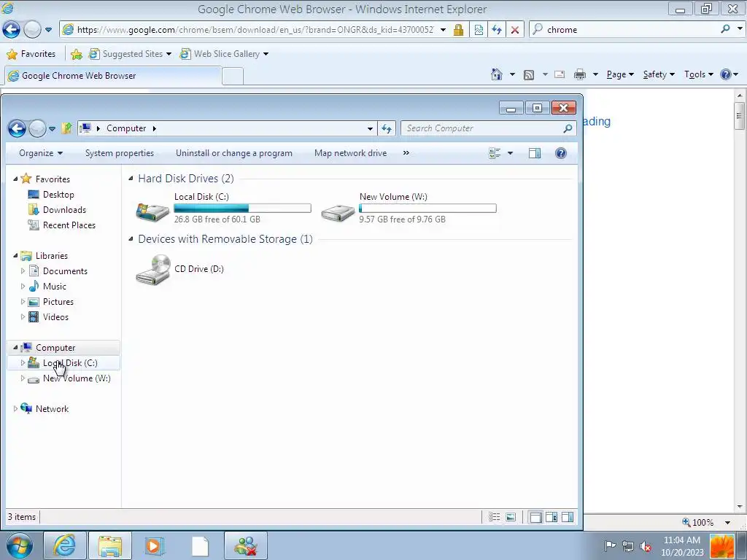Change view icon in Explorer toolbar
Image resolution: width=747 pixels, height=560 pixels.
[x=495, y=153]
